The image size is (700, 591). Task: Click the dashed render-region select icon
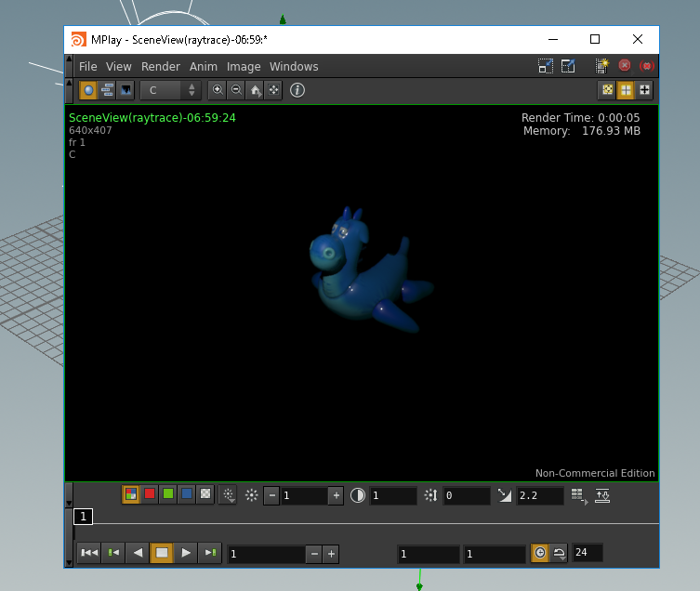pos(545,66)
